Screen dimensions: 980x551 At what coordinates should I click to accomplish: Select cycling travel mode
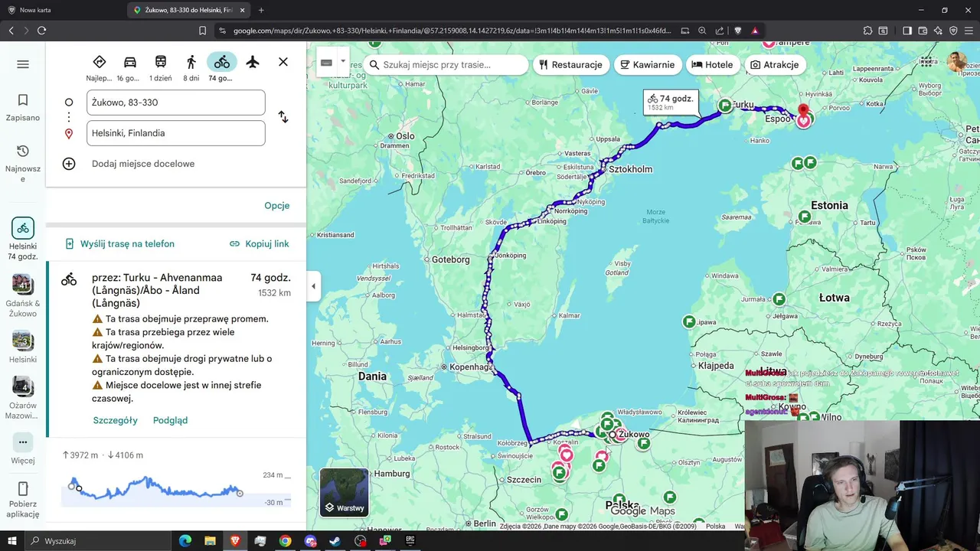coord(221,67)
